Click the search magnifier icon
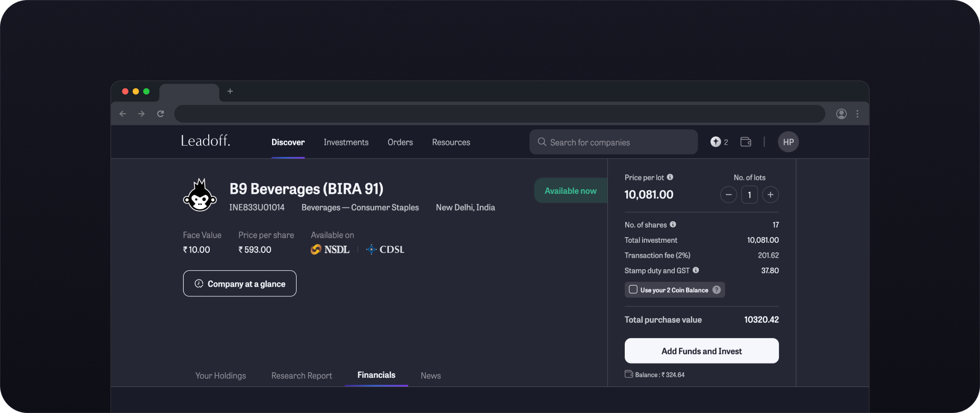This screenshot has width=980, height=413. coord(542,142)
